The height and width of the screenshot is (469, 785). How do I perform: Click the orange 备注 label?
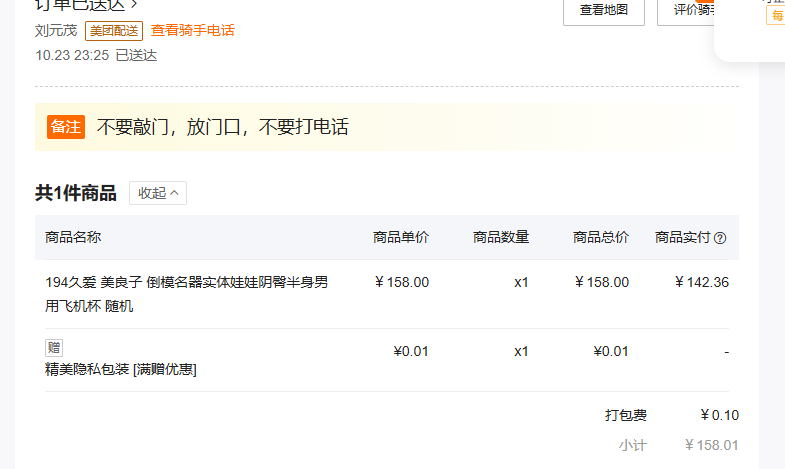[66, 127]
